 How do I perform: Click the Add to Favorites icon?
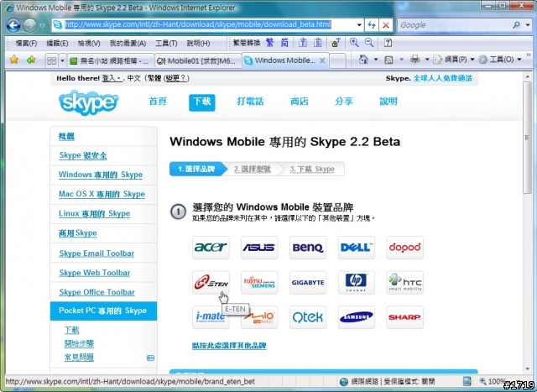click(31, 60)
